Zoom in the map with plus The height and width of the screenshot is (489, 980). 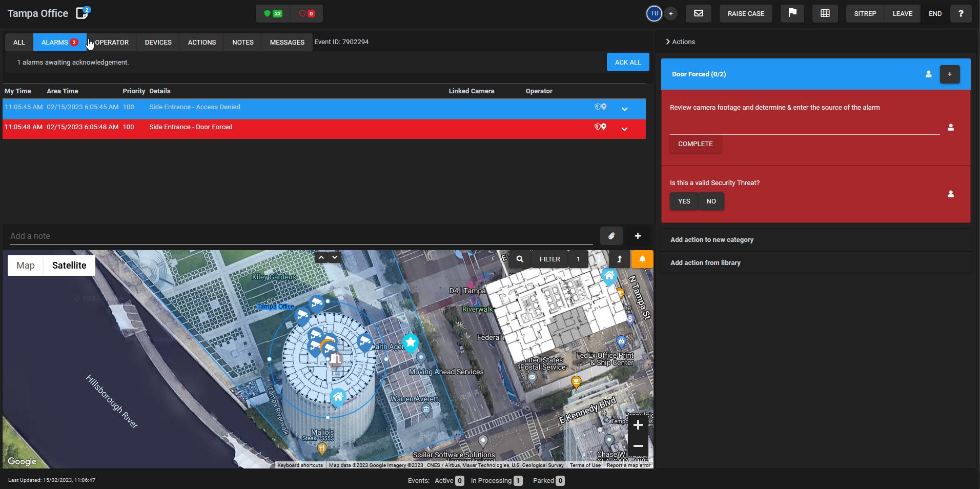click(638, 425)
